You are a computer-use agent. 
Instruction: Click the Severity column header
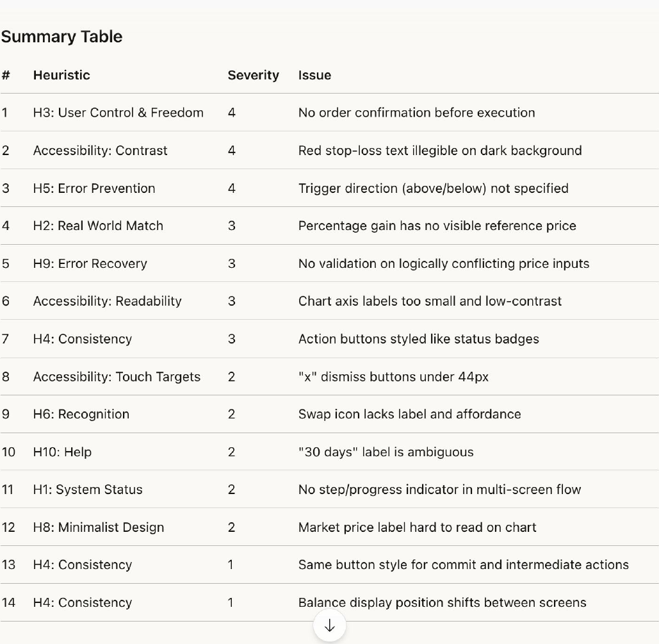[254, 76]
